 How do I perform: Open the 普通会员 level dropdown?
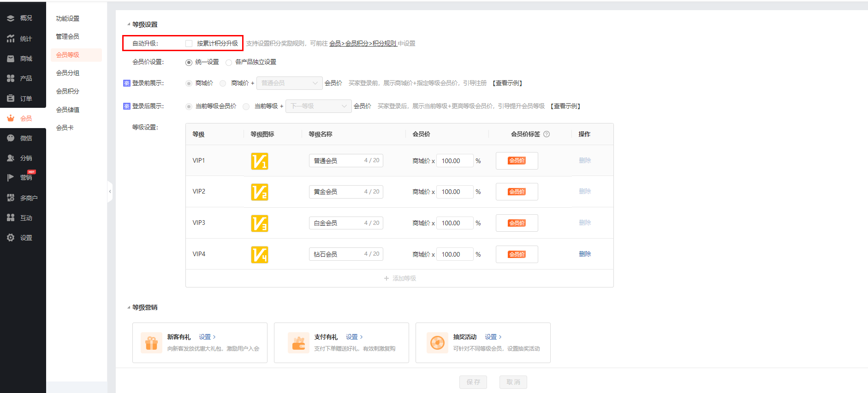click(289, 83)
